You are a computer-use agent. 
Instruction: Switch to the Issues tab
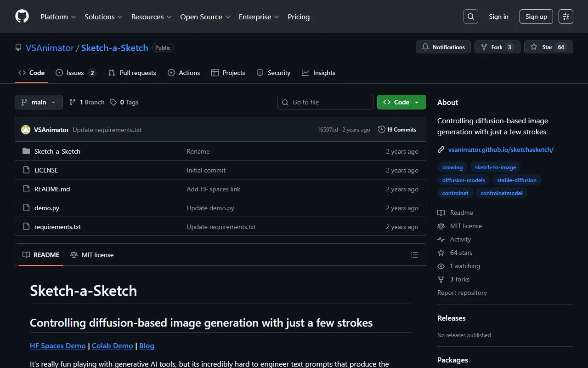(75, 73)
